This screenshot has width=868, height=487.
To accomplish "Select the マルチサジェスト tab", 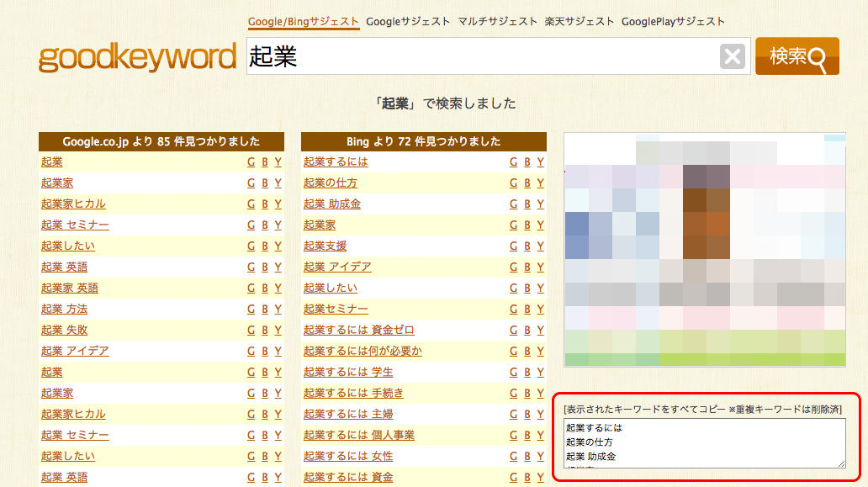I will point(497,22).
